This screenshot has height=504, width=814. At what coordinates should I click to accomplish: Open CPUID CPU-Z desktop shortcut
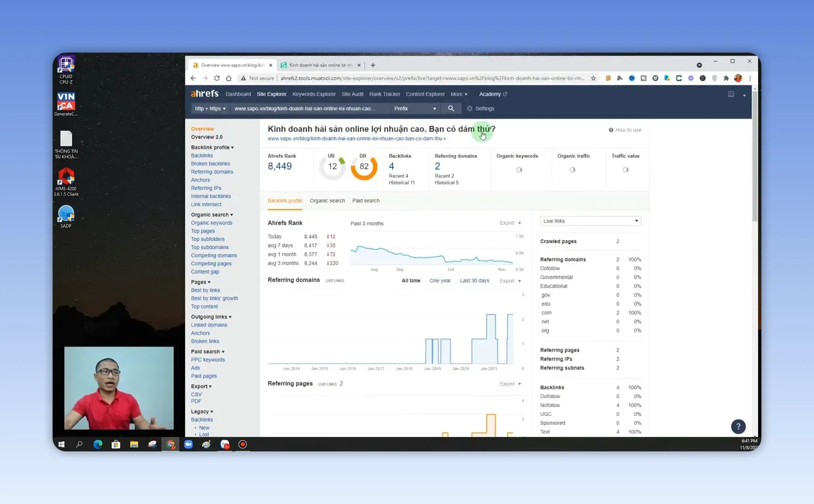click(66, 70)
